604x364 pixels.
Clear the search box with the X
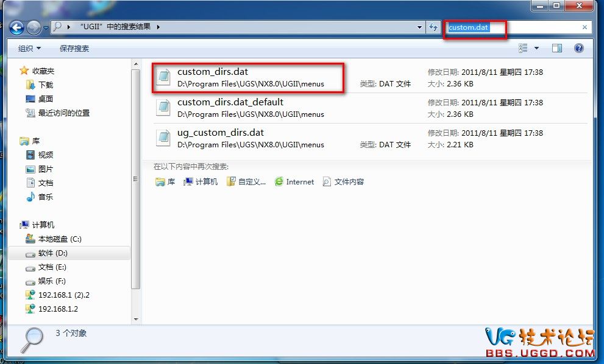pos(584,27)
